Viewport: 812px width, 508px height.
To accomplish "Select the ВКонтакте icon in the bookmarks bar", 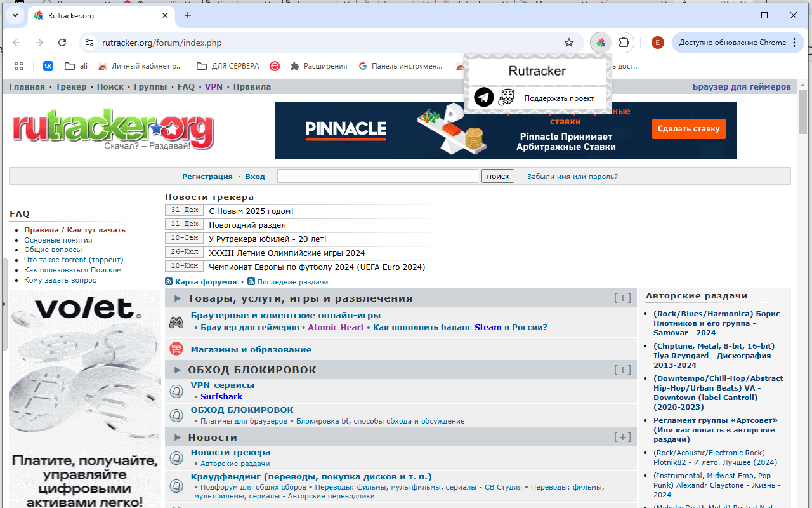I will pyautogui.click(x=48, y=65).
